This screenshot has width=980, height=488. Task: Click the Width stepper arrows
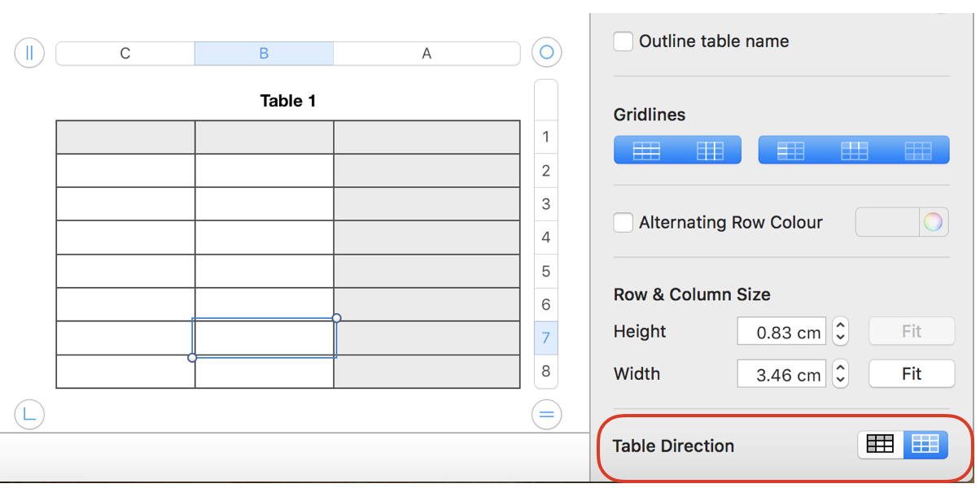841,374
